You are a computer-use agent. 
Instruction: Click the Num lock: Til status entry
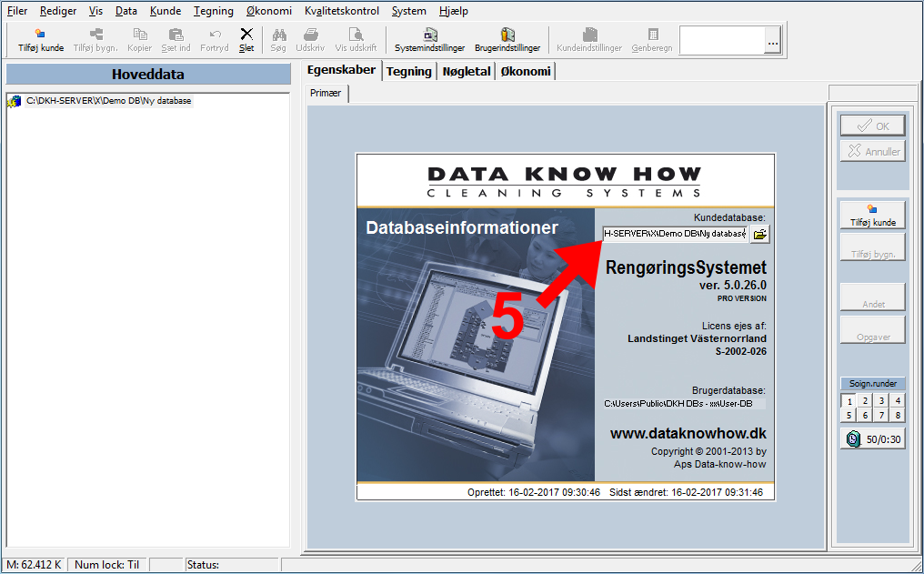tap(107, 565)
